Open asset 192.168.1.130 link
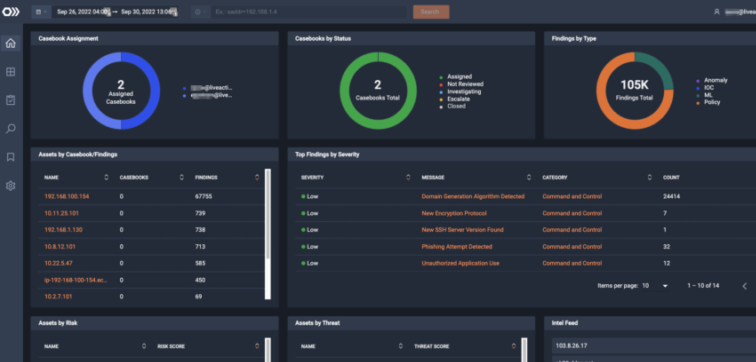 pyautogui.click(x=63, y=230)
